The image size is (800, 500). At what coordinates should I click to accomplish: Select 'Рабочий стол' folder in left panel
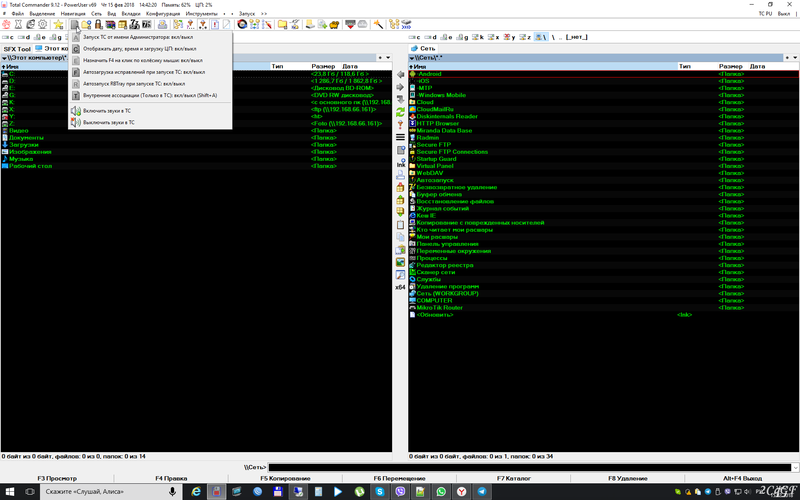[x=30, y=166]
